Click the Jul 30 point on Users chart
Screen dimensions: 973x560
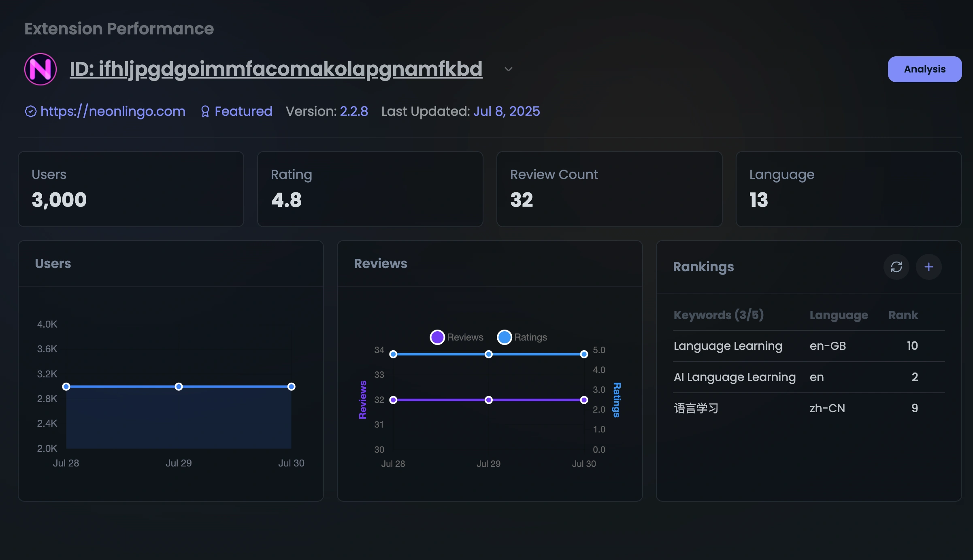click(x=291, y=387)
